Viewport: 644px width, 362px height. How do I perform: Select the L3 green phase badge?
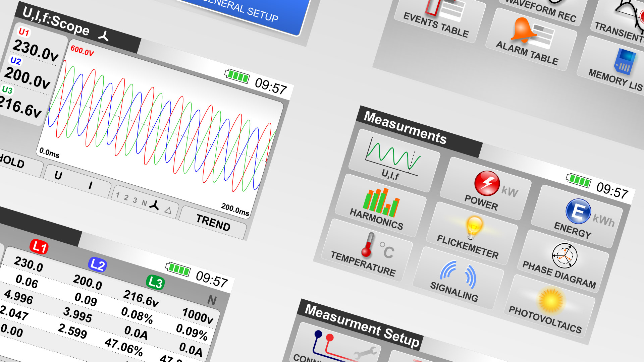point(156,282)
